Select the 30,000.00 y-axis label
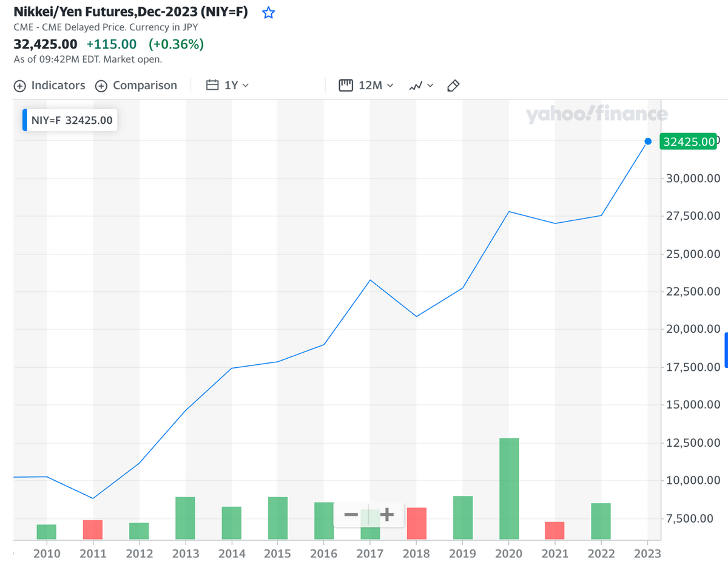The height and width of the screenshot is (570, 728). pos(693,178)
